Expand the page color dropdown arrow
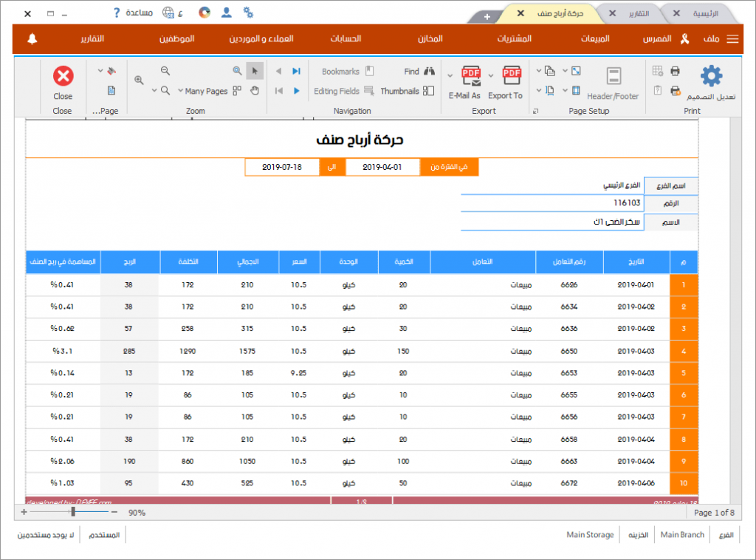Image resolution: width=756 pixels, height=560 pixels. click(x=100, y=71)
